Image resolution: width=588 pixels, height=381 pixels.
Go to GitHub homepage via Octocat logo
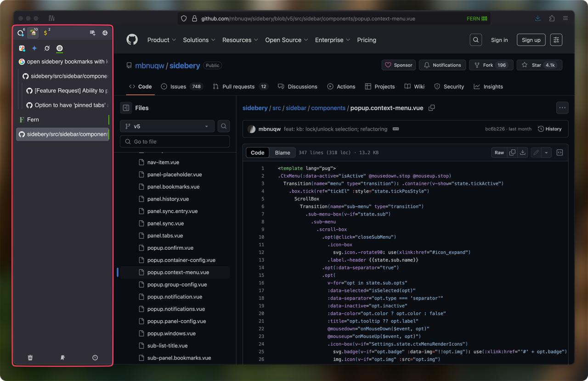(x=132, y=40)
